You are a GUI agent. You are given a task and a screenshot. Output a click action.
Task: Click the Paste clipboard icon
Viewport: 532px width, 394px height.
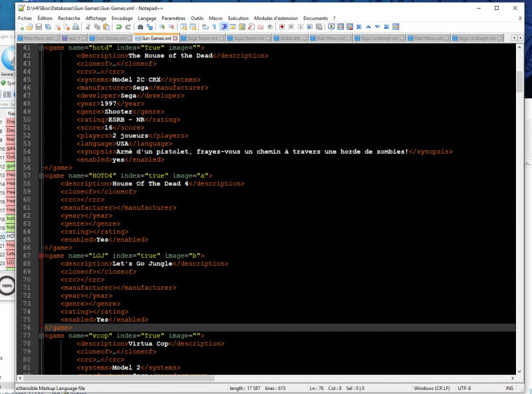click(106, 27)
